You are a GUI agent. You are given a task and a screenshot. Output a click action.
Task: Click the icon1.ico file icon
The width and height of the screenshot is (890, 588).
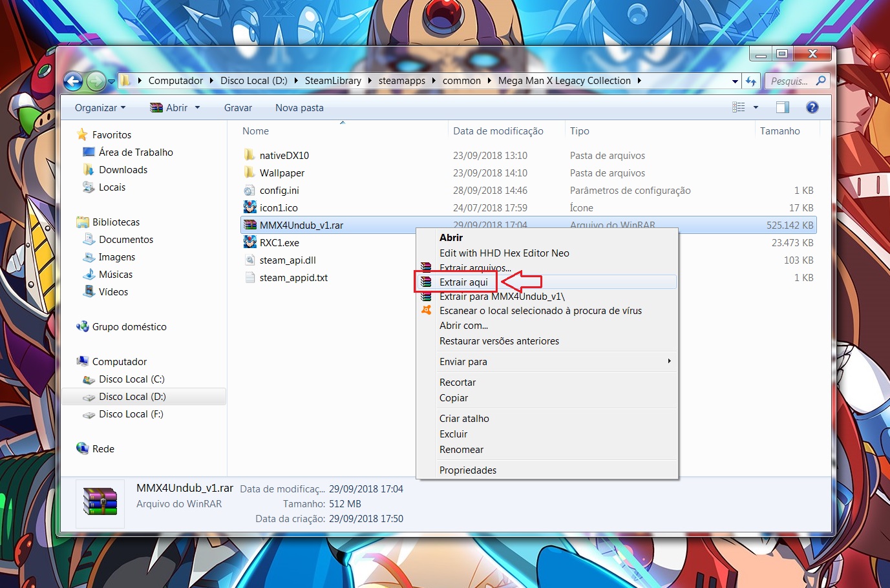[x=249, y=207]
